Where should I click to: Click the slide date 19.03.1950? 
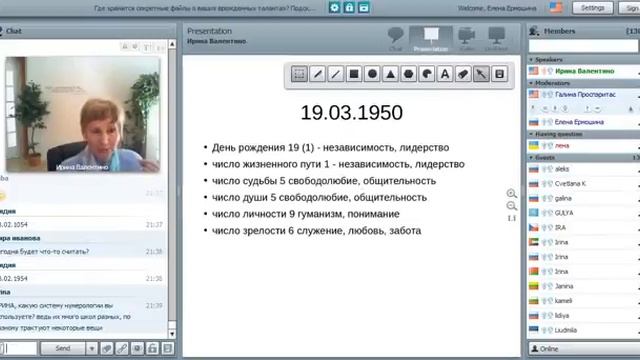[351, 113]
